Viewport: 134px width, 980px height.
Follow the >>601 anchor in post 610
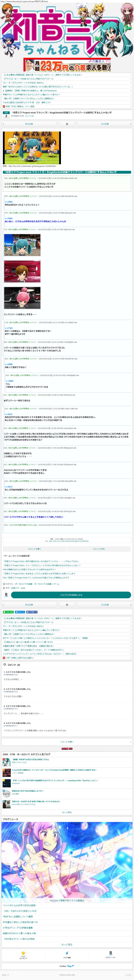[x=10, y=381]
